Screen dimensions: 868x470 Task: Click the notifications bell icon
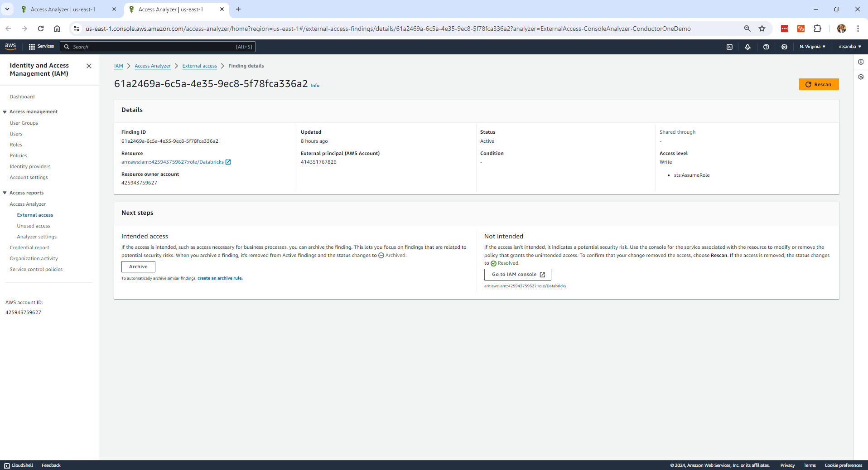747,47
